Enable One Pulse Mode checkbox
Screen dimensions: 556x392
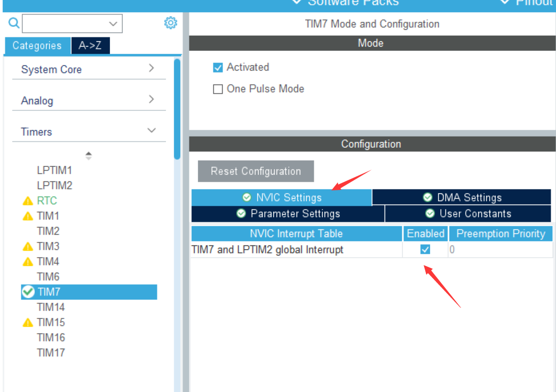pyautogui.click(x=218, y=89)
